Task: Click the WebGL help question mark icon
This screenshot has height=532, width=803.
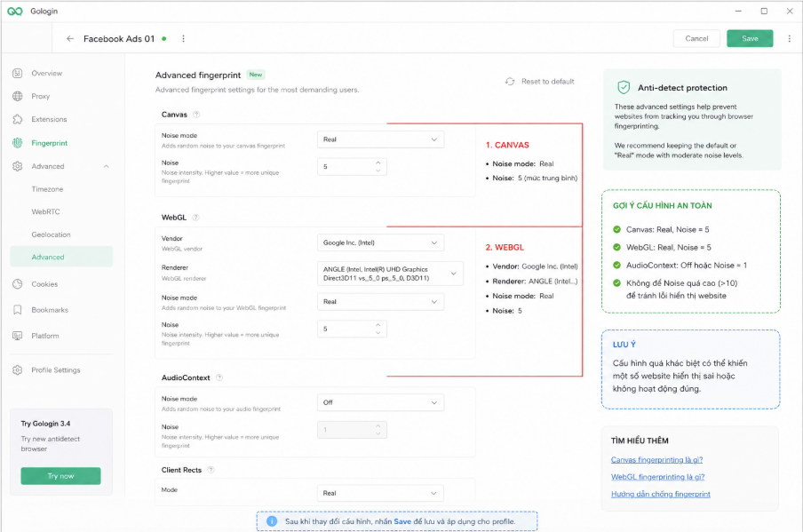Action: click(195, 218)
